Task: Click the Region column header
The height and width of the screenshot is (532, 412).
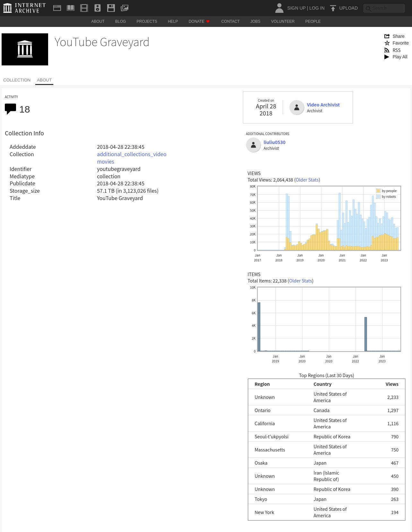Action: (262, 384)
